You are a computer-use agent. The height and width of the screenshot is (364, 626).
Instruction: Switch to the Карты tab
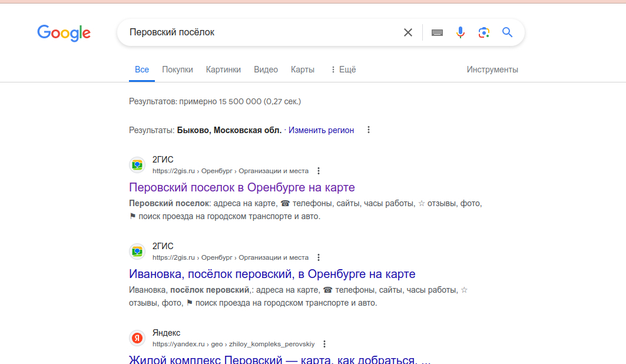pos(303,70)
